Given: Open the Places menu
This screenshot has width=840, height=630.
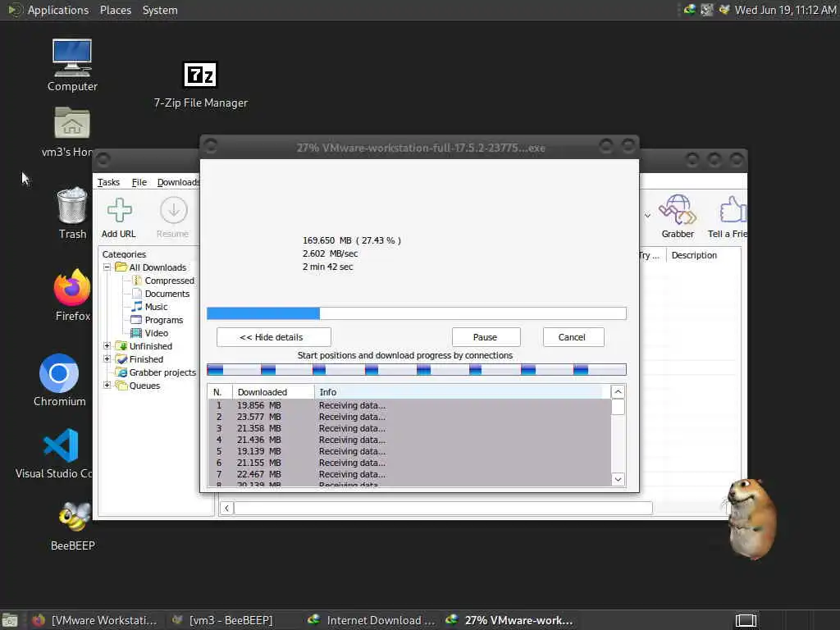Looking at the screenshot, I should point(115,10).
